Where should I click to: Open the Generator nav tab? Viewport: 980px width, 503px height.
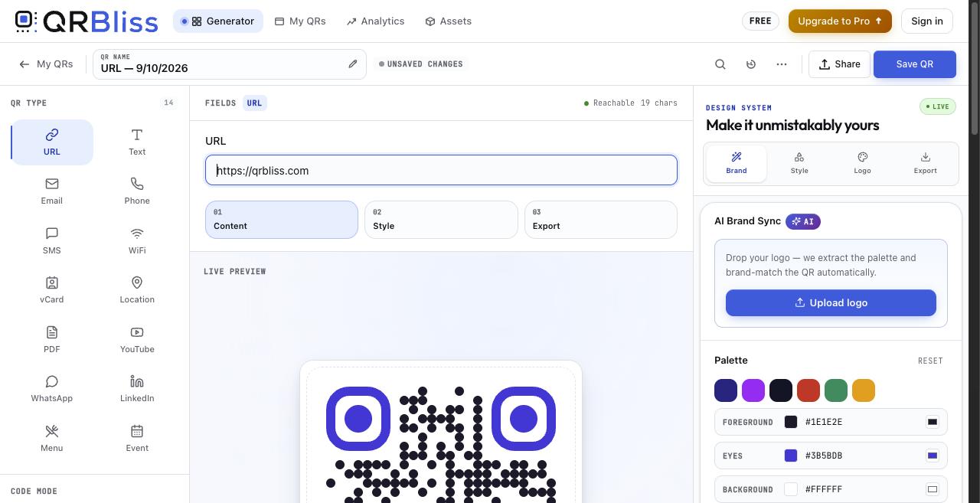[218, 21]
